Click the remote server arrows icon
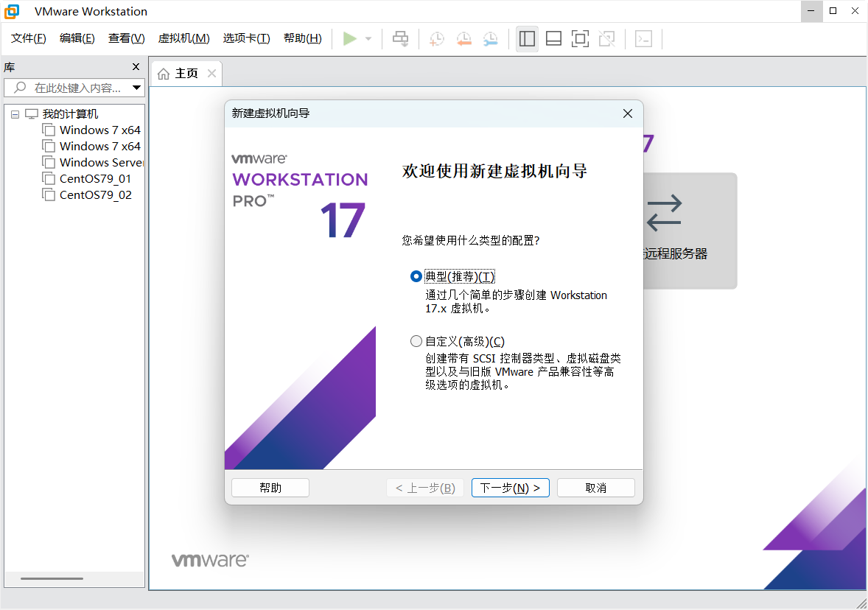This screenshot has width=868, height=610. [x=664, y=213]
